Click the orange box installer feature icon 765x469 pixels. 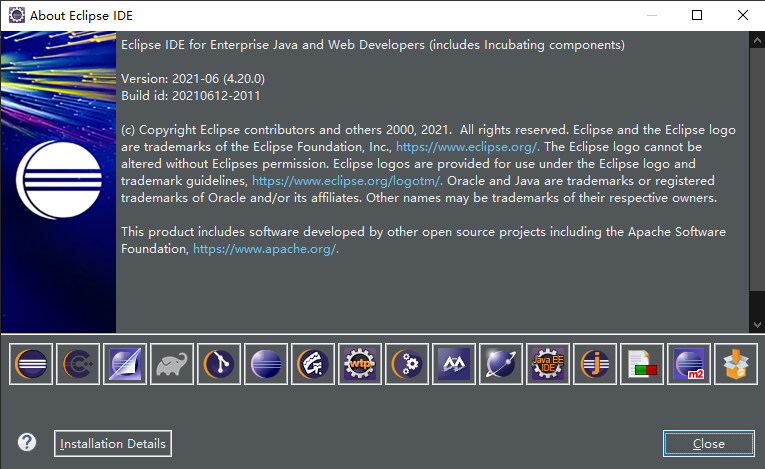(736, 364)
